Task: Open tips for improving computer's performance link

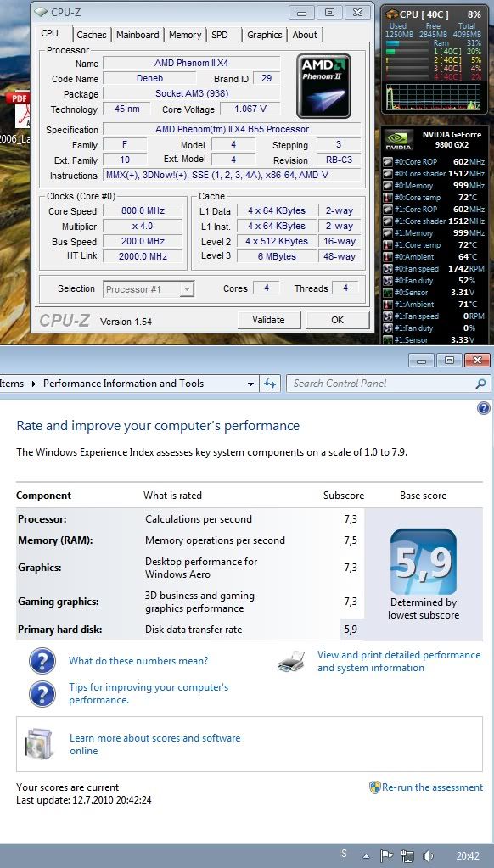Action: point(149,693)
